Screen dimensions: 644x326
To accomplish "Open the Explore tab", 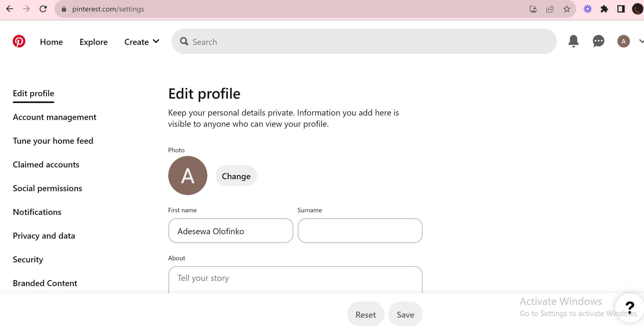I will point(93,42).
